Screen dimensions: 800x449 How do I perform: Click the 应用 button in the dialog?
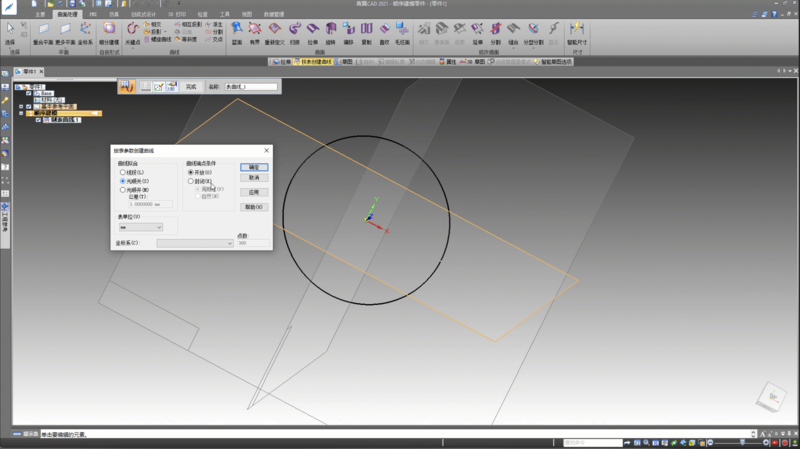click(254, 192)
